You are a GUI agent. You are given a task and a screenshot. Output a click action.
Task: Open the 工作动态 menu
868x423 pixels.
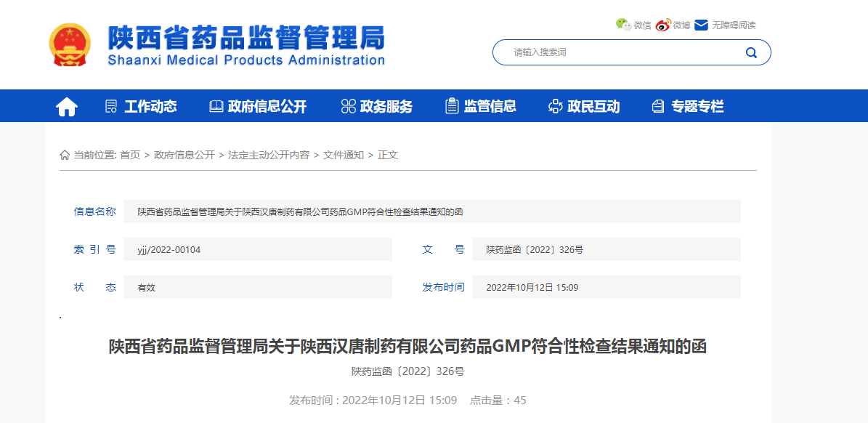(x=150, y=106)
